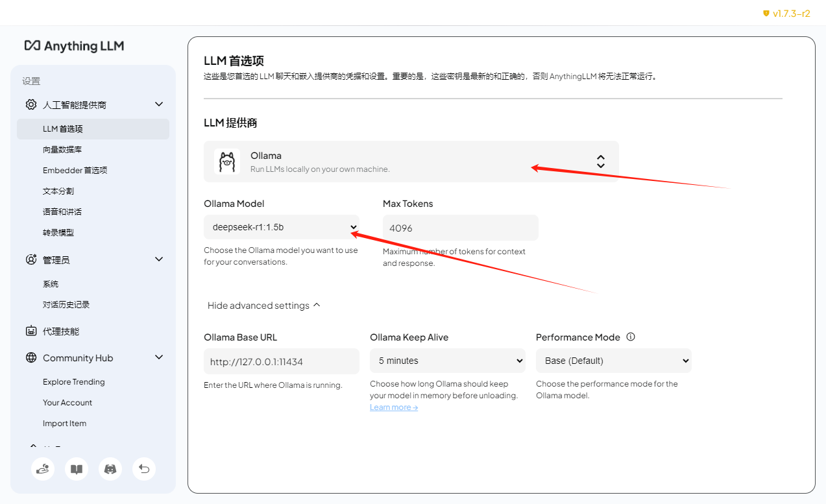The image size is (826, 504).
Task: Click the Ollama Model label
Action: 234,204
